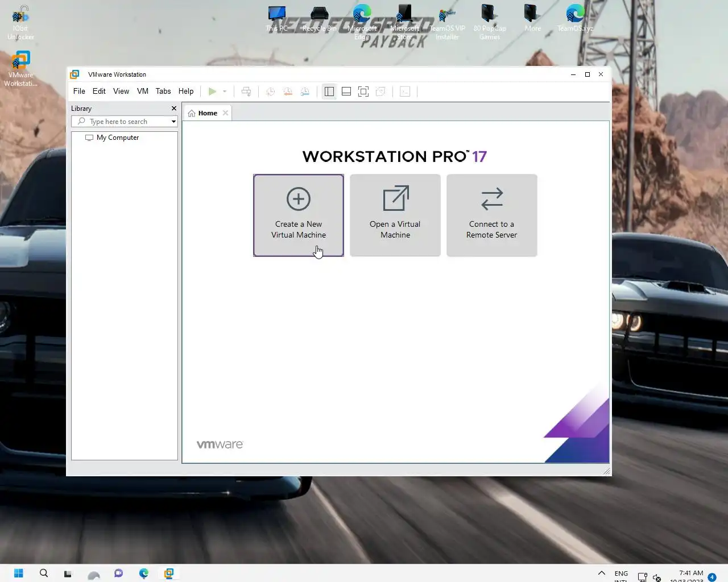This screenshot has width=728, height=582.
Task: Click the Open a Virtual Machine tile
Action: pos(395,215)
